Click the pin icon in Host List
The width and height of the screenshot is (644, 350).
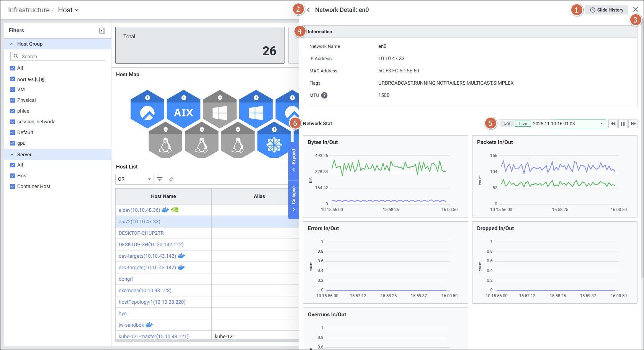point(171,179)
